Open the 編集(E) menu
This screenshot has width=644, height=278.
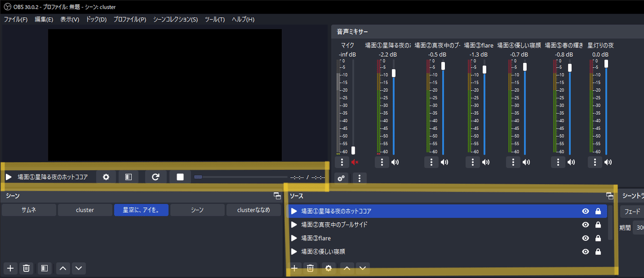pos(44,19)
